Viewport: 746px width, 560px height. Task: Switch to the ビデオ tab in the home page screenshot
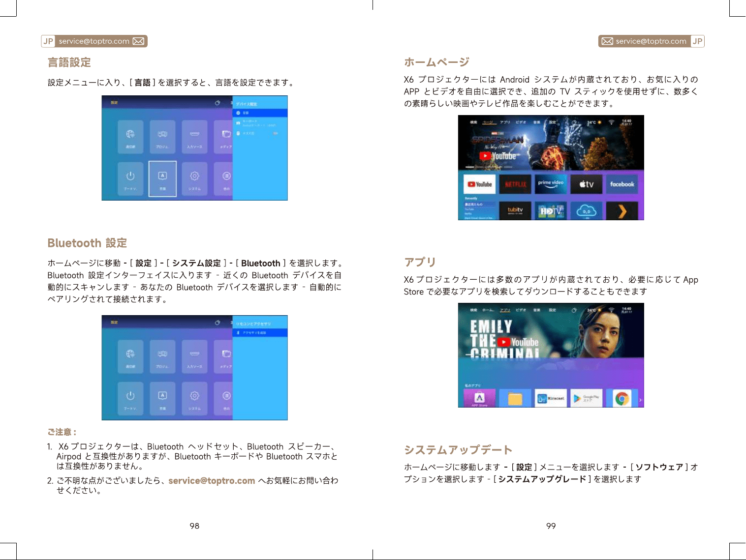521,122
